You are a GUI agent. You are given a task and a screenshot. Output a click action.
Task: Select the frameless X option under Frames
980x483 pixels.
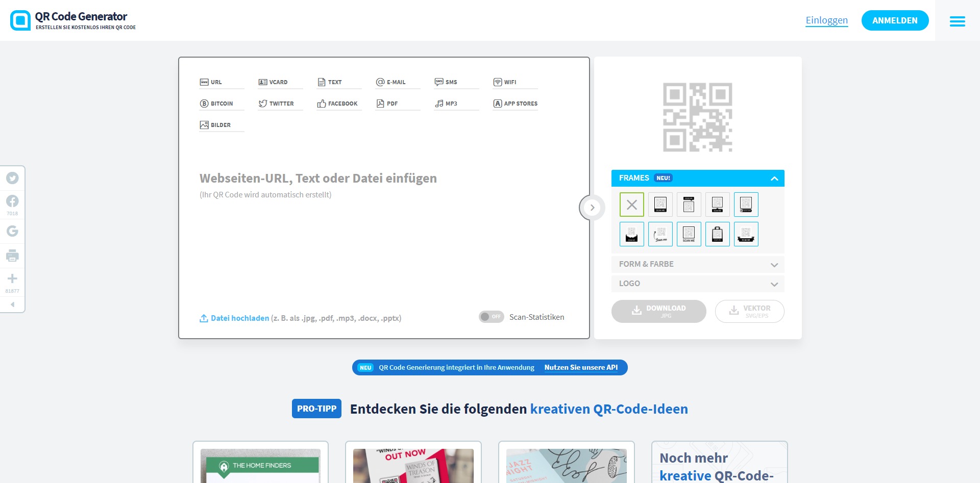point(631,204)
